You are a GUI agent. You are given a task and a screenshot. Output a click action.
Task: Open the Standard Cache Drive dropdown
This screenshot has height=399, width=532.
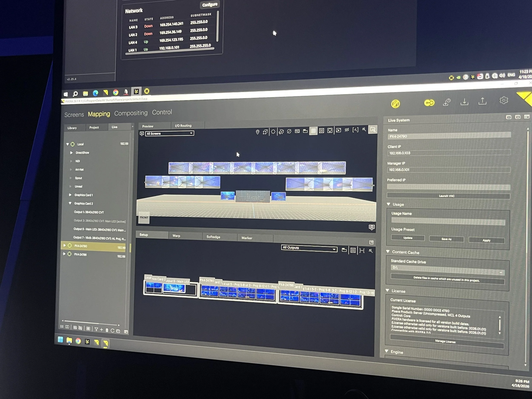[x=447, y=270]
